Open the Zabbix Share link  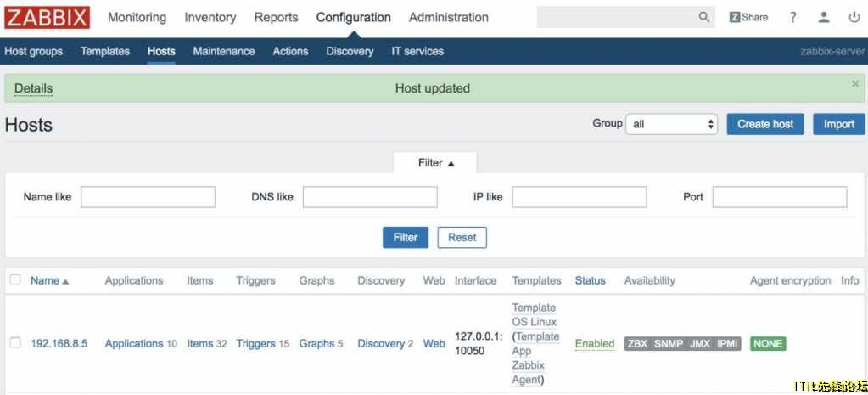(x=748, y=17)
